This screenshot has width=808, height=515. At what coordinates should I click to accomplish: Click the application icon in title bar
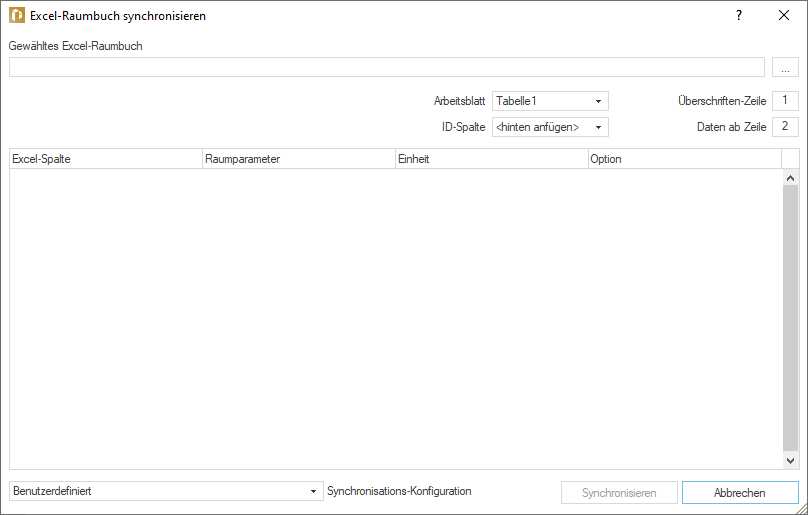coord(17,15)
